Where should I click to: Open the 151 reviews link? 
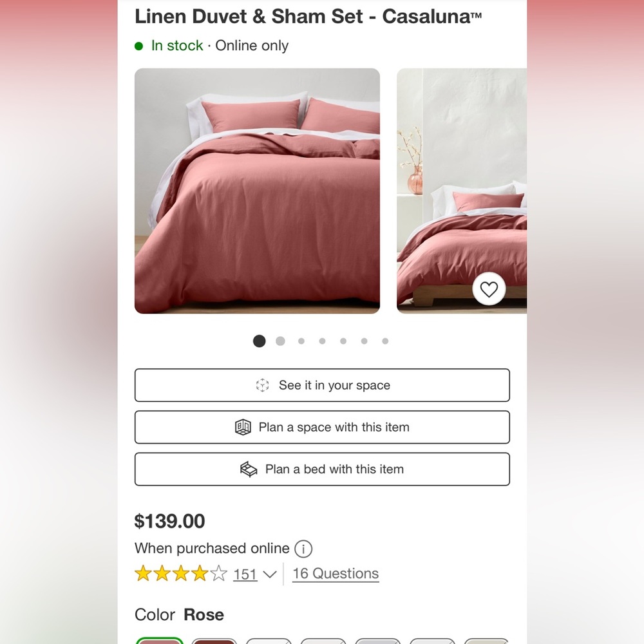click(245, 573)
